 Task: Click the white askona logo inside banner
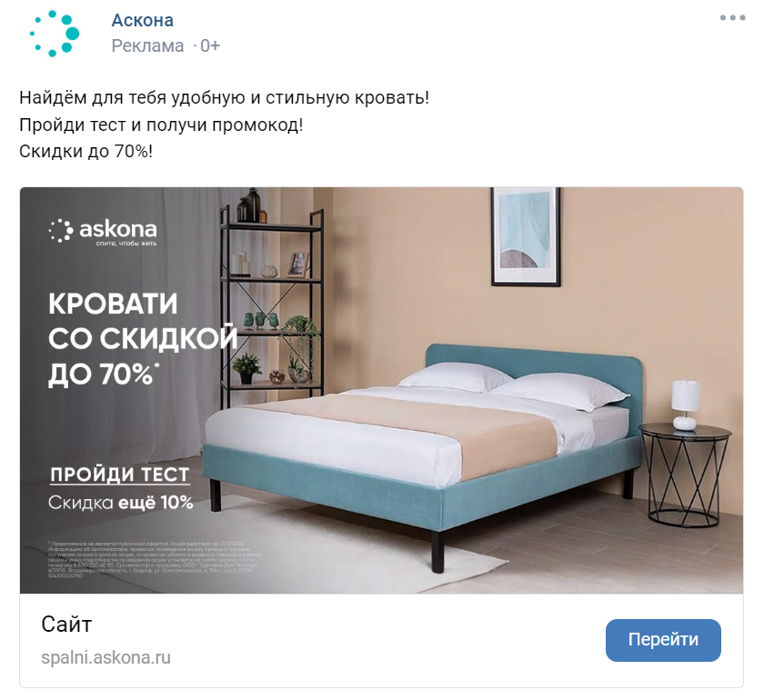pyautogui.click(x=103, y=231)
